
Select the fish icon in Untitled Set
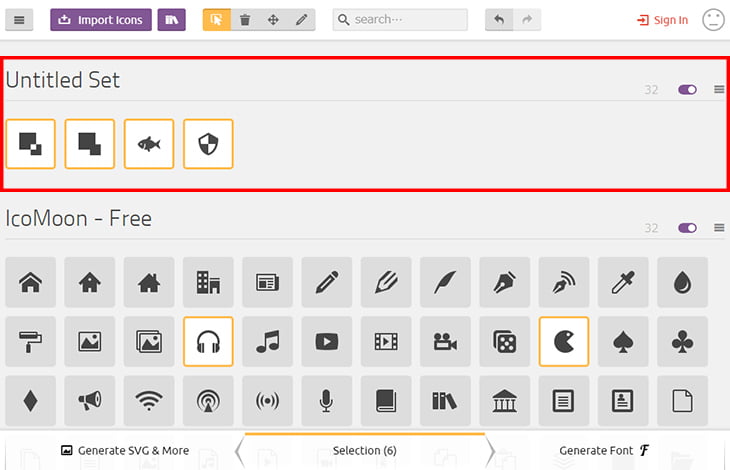click(149, 144)
